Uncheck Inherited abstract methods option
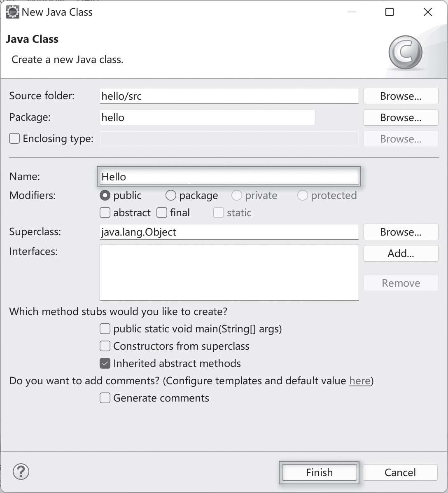This screenshot has height=493, width=448. click(x=105, y=363)
